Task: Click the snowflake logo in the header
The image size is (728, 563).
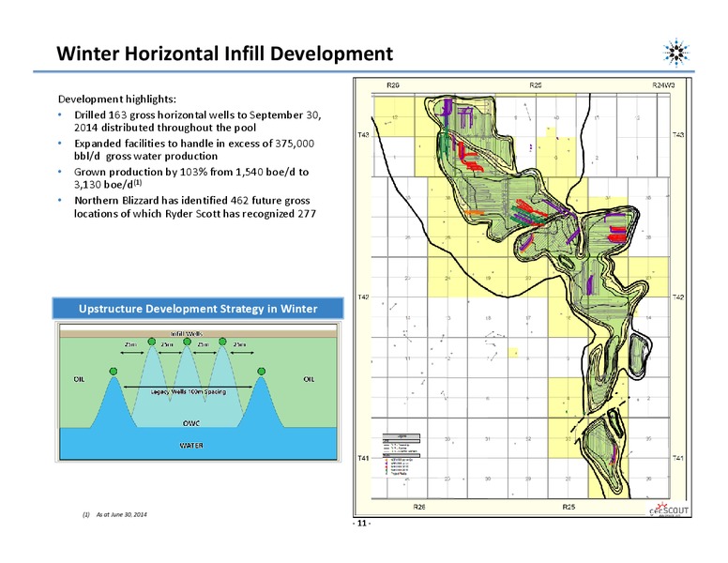Action: 676,52
